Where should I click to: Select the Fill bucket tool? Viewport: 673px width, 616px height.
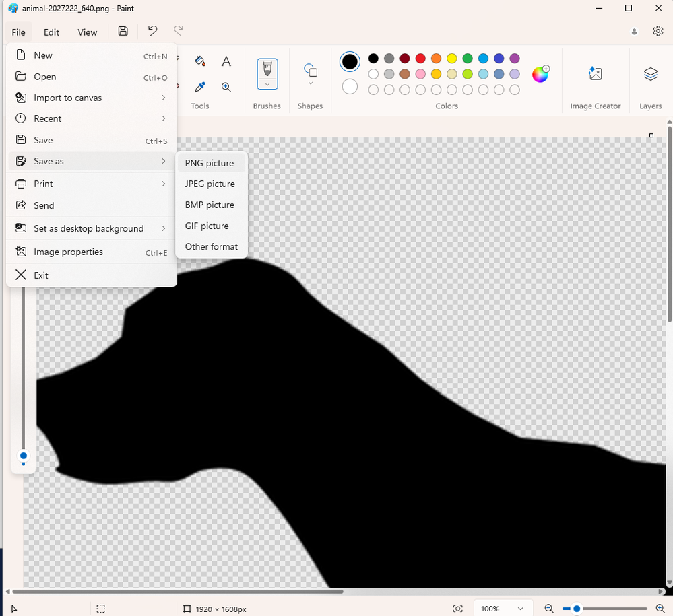(x=199, y=61)
